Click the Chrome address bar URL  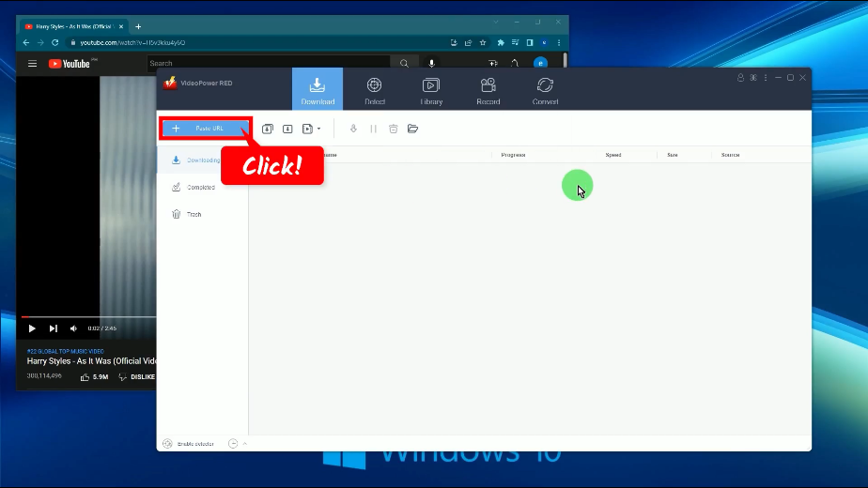(132, 42)
